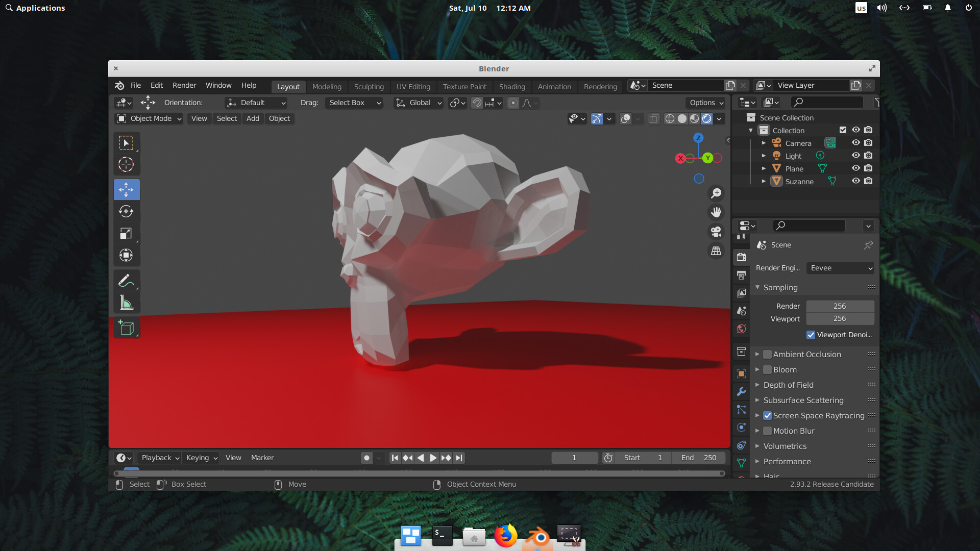Image resolution: width=980 pixels, height=551 pixels.
Task: Pick the Measure tool
Action: pos(126,302)
